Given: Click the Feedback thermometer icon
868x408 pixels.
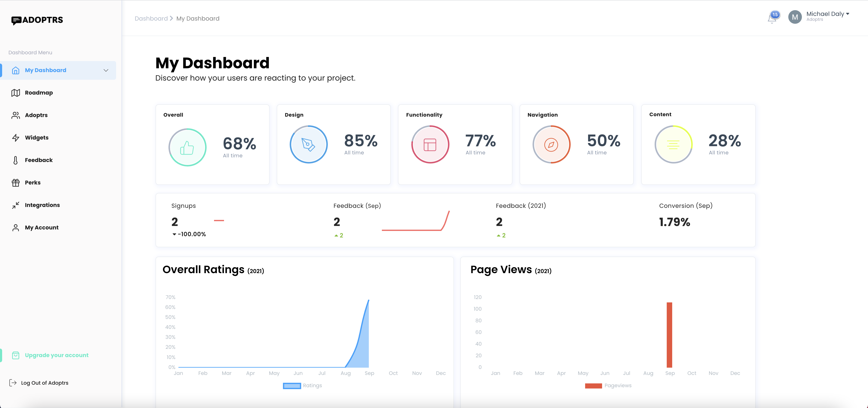Looking at the screenshot, I should [x=15, y=160].
